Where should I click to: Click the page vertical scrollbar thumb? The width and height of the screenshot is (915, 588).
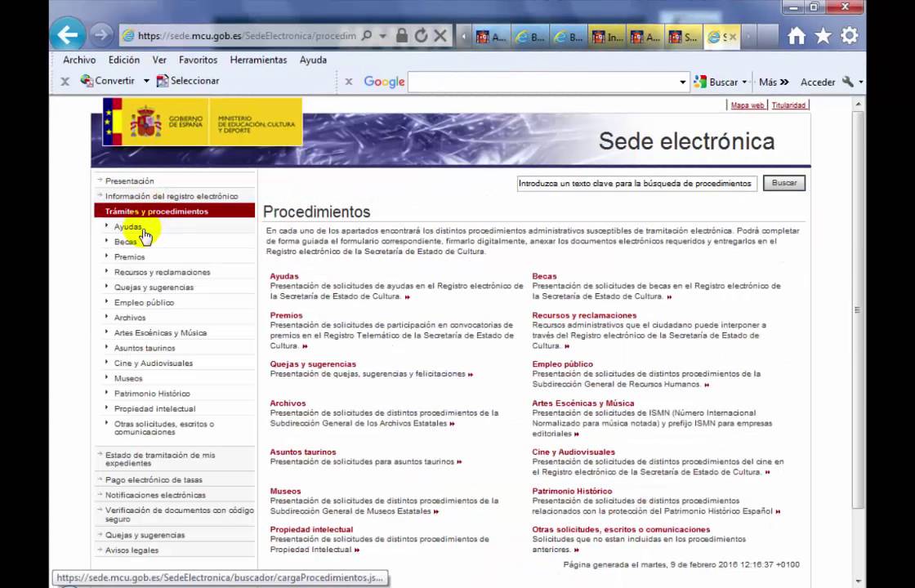[857, 310]
